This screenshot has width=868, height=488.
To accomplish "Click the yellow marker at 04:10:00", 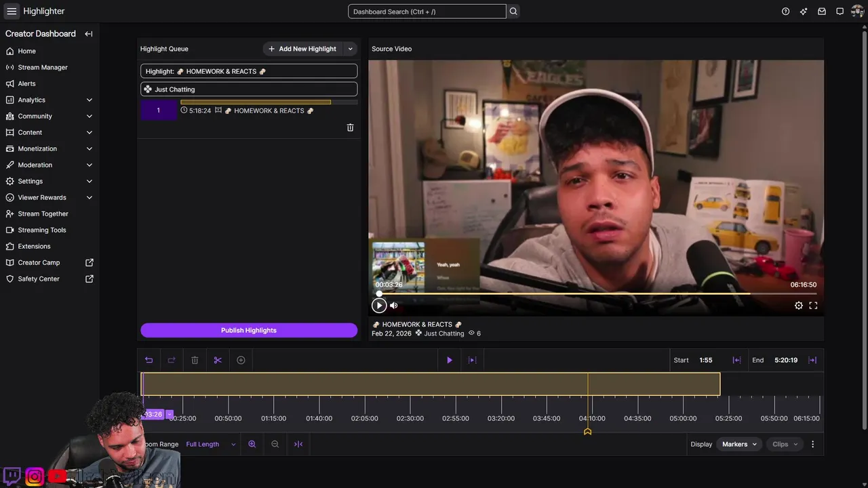I will 588,432.
